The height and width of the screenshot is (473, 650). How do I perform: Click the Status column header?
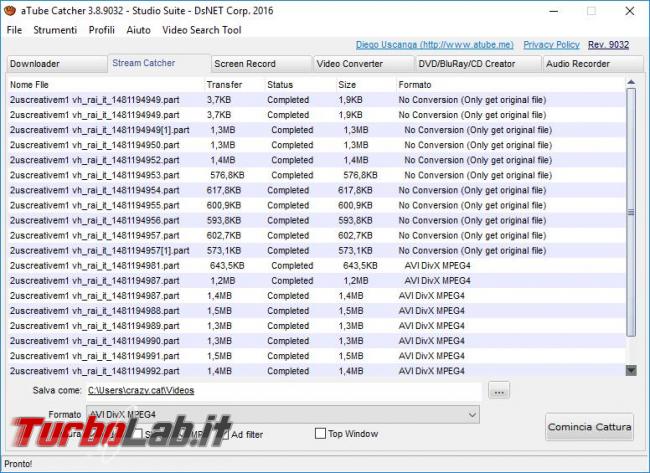300,85
